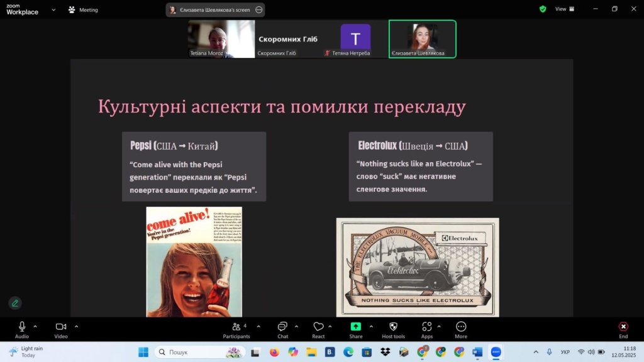
Task: Open Microsoft Edge from the taskbar
Action: [x=348, y=352]
